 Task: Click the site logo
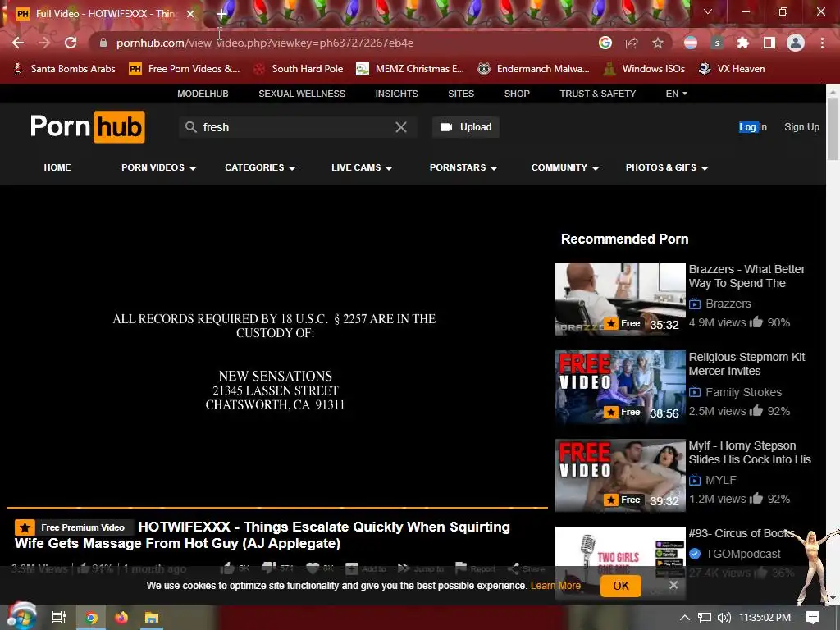[87, 127]
